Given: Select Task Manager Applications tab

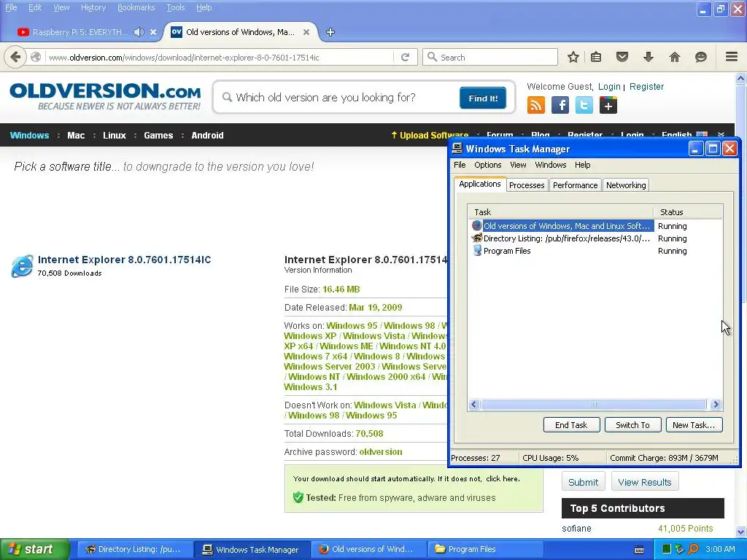Looking at the screenshot, I should click(480, 184).
